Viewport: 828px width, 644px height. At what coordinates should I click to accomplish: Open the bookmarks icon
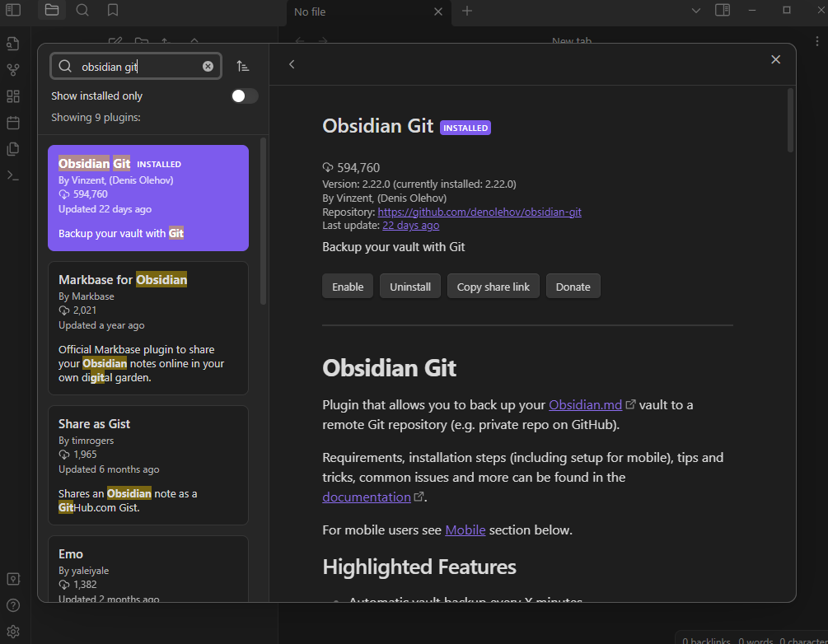point(113,10)
